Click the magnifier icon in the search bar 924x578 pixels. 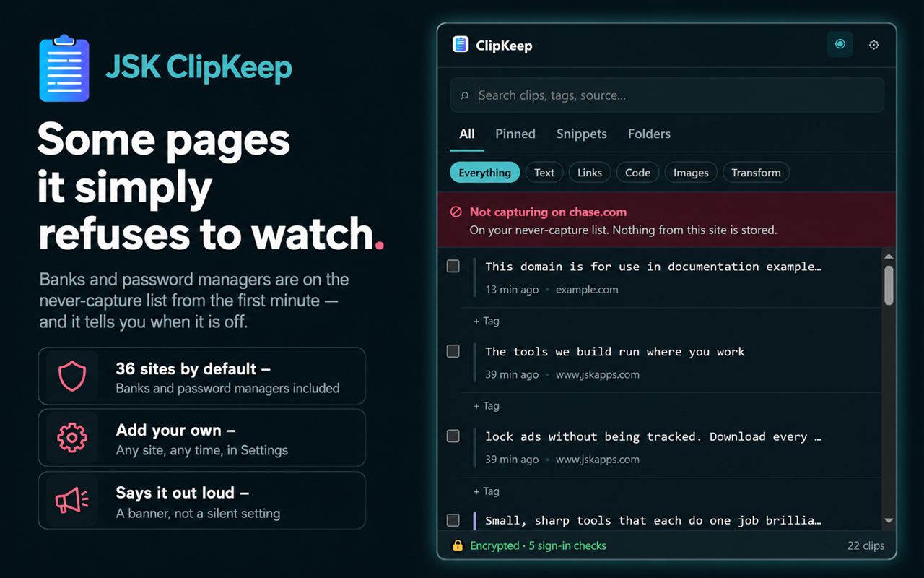(465, 95)
